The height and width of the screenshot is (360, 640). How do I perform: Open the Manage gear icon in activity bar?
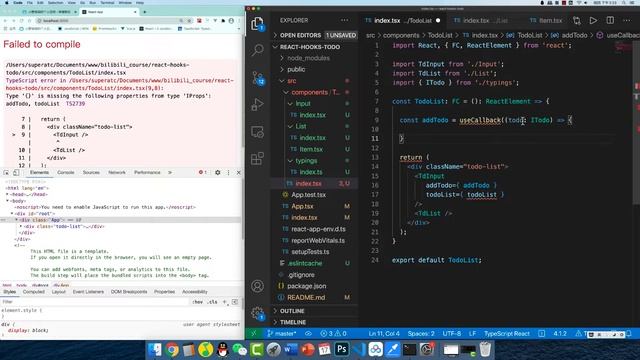[258, 313]
